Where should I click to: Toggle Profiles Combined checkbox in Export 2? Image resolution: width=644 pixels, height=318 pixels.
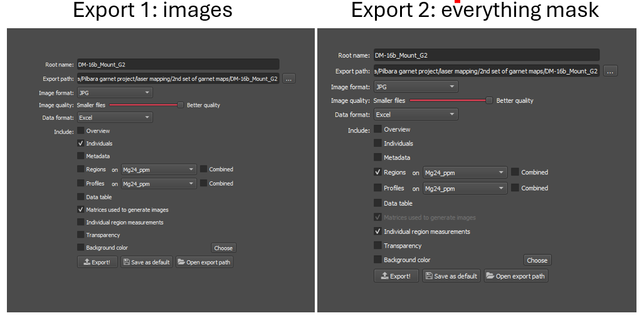[x=515, y=188]
